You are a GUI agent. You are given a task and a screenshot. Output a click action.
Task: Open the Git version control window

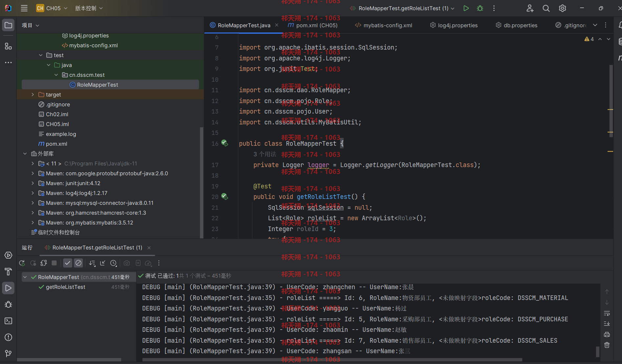[x=9, y=353]
